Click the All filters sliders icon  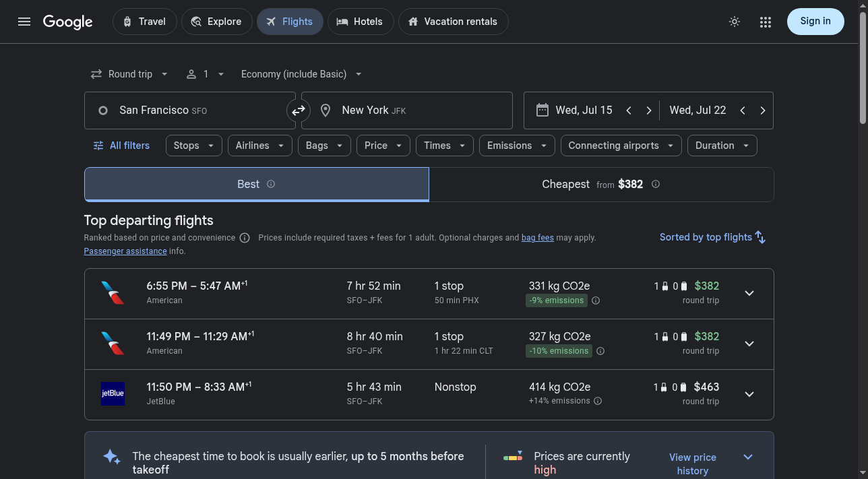coord(98,146)
